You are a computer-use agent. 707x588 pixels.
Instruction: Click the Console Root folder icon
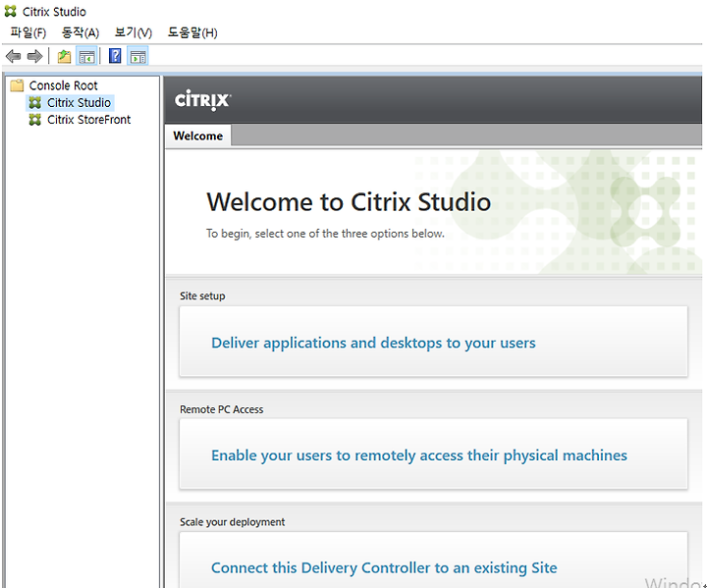(17, 85)
